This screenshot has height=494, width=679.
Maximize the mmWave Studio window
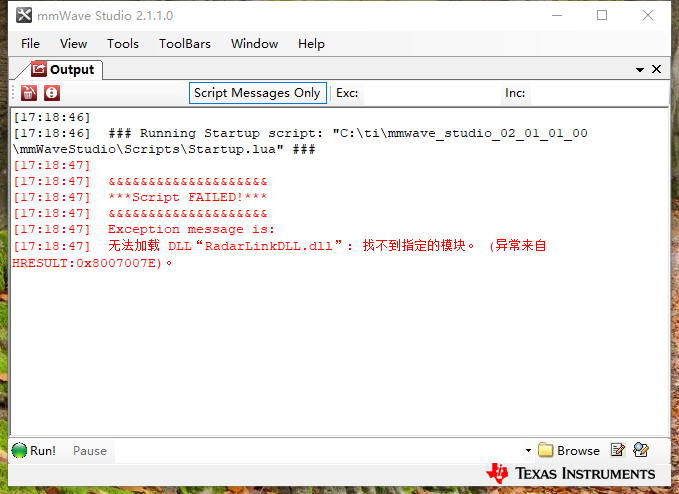pyautogui.click(x=602, y=15)
